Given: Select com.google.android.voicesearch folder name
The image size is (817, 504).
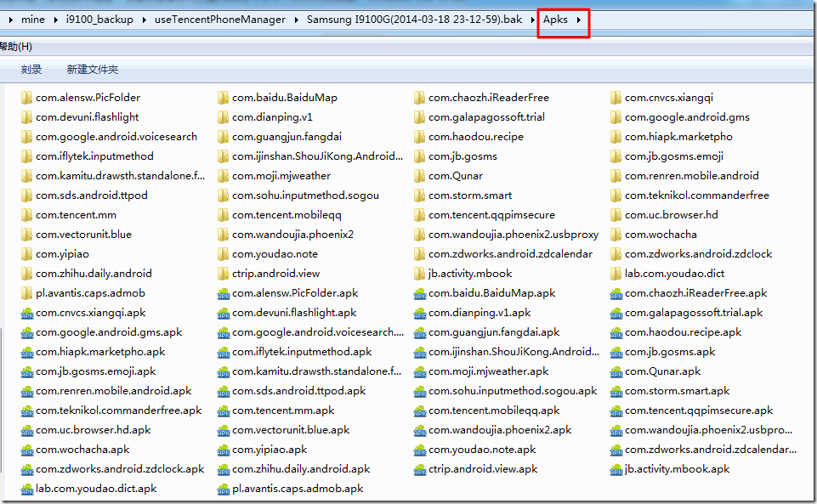Looking at the screenshot, I should point(116,137).
